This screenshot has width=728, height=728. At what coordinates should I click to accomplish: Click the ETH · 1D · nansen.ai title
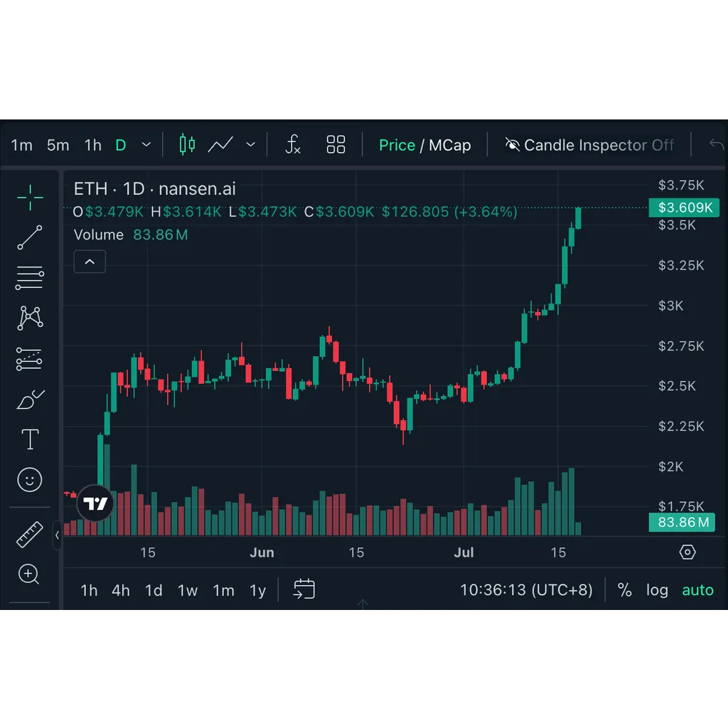point(154,189)
